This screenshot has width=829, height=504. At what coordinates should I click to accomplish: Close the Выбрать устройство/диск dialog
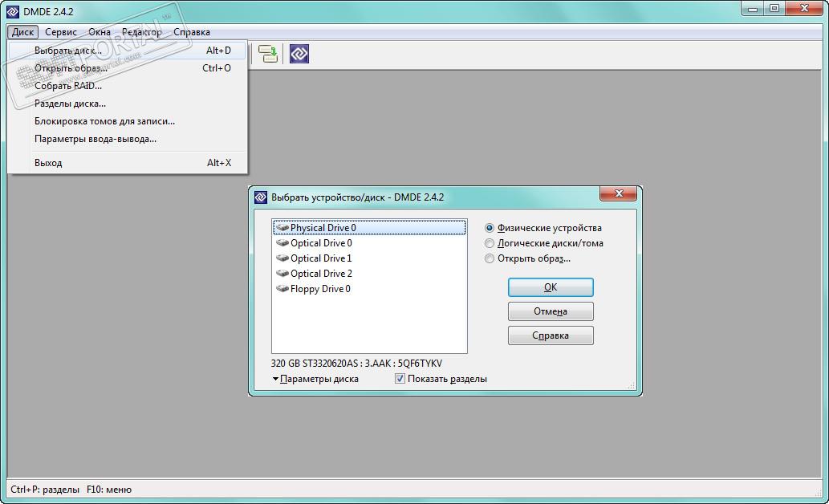click(x=618, y=193)
